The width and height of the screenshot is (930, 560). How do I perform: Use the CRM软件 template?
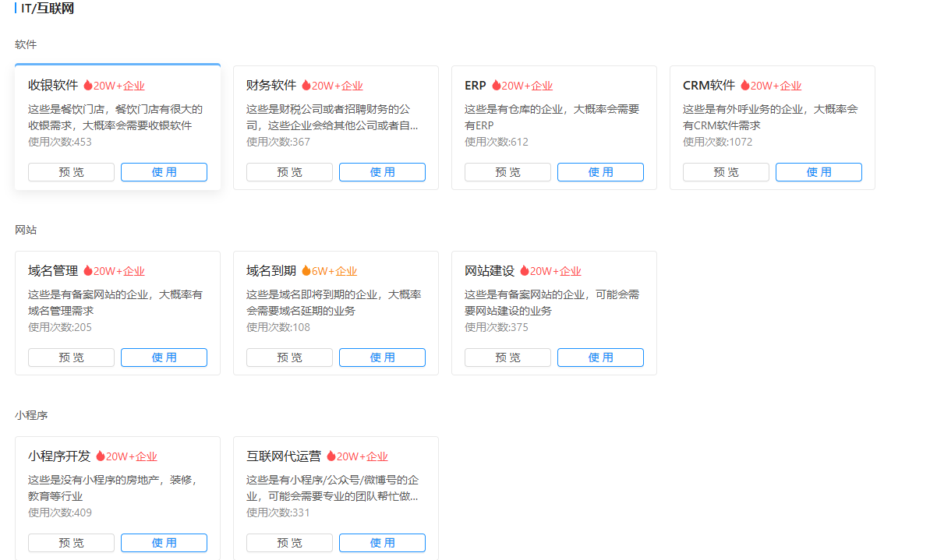tap(819, 172)
